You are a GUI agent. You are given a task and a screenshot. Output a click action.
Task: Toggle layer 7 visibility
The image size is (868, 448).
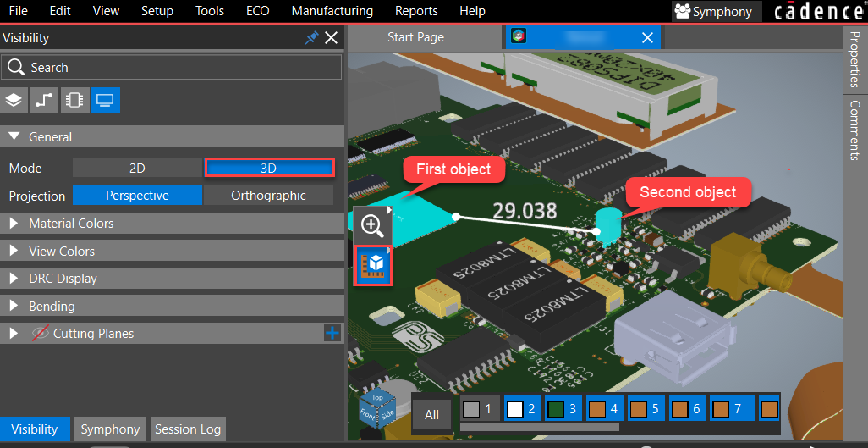point(733,409)
